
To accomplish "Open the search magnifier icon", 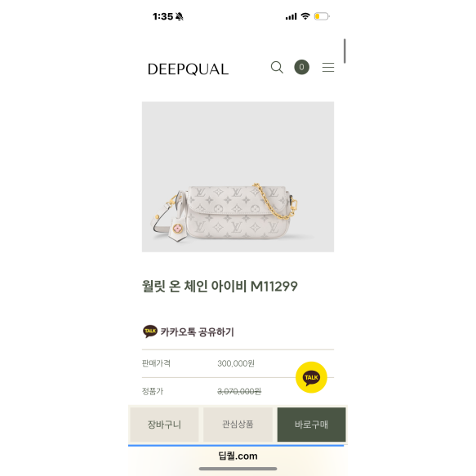I will click(277, 68).
